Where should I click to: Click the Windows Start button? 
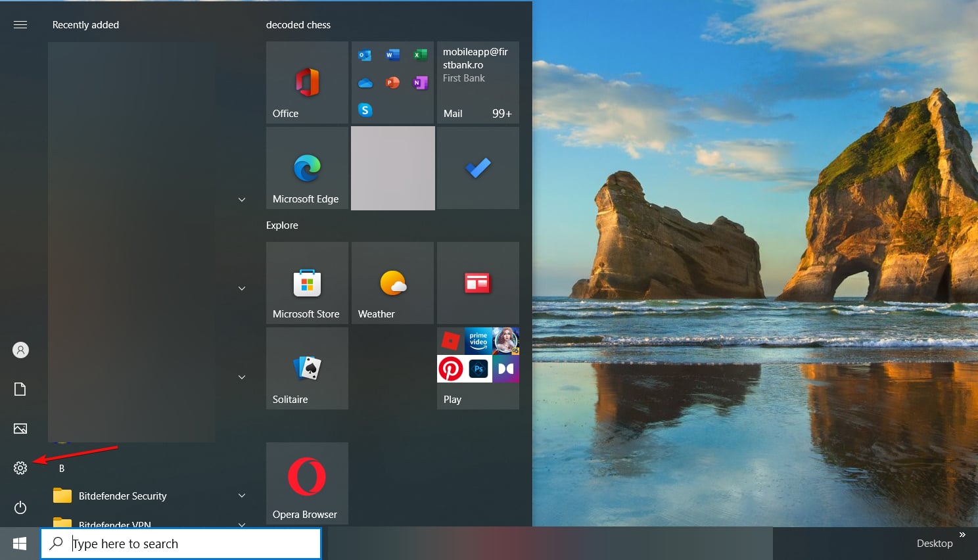[19, 543]
